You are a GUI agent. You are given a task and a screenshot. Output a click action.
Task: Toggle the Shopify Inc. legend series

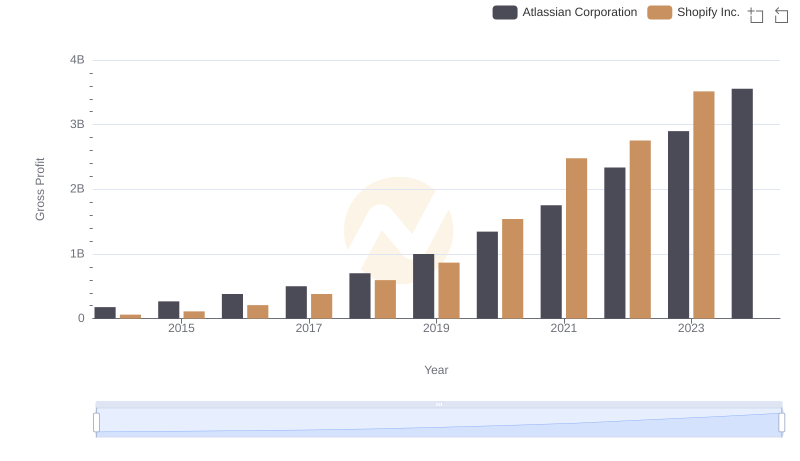693,12
